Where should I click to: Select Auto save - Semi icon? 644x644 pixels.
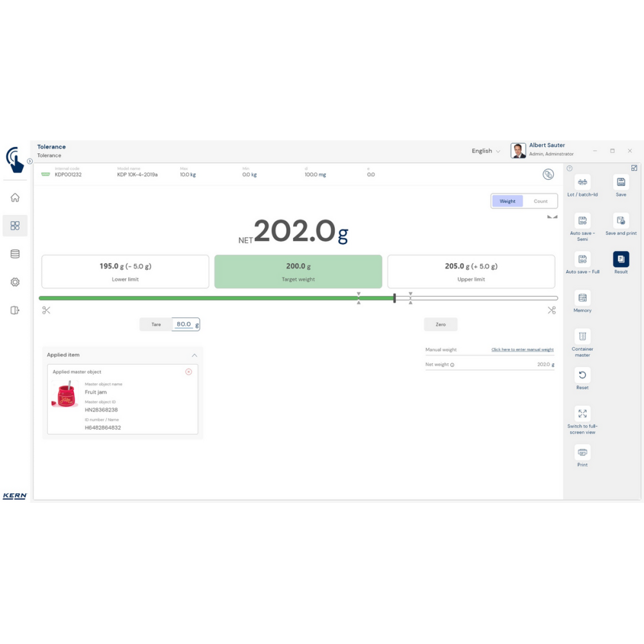coord(582,221)
